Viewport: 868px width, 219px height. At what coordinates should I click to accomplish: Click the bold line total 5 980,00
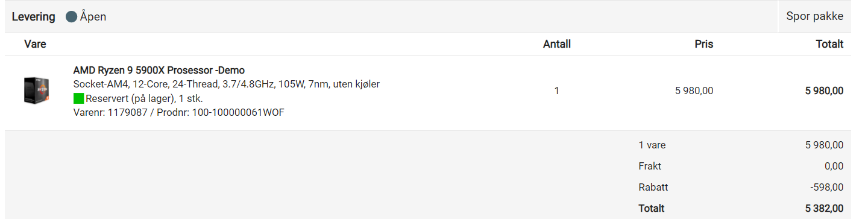coord(824,91)
